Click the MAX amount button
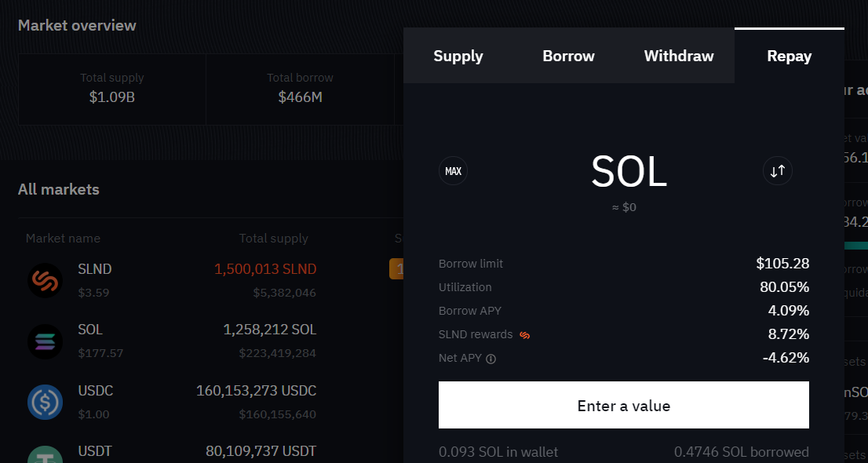Screen dimensions: 868x463 coord(453,170)
